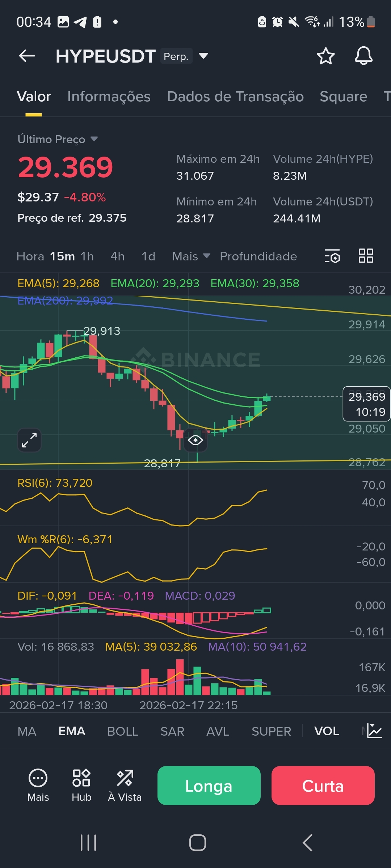
Task: Expand chart to fullscreen with the arrows icon
Action: [29, 440]
